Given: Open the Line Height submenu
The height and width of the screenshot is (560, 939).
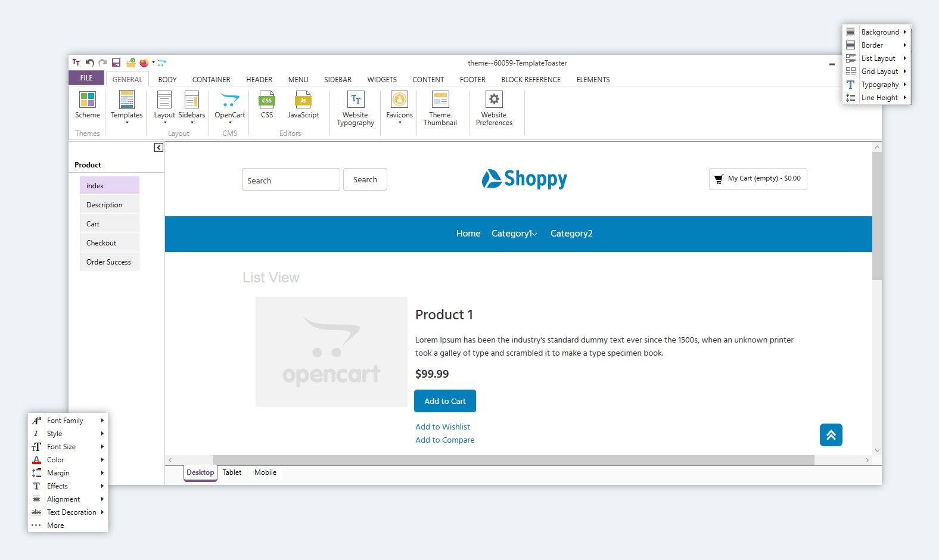Looking at the screenshot, I should (876, 98).
